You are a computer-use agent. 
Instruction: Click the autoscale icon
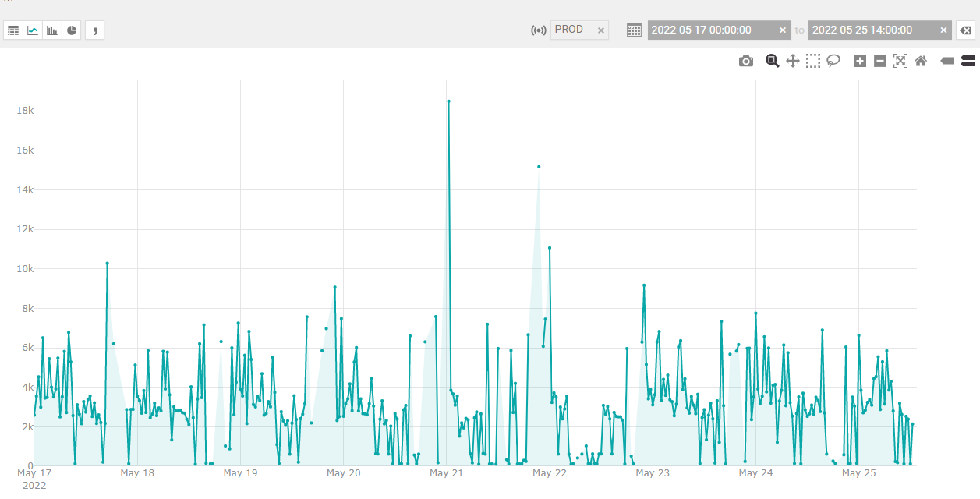click(x=900, y=60)
